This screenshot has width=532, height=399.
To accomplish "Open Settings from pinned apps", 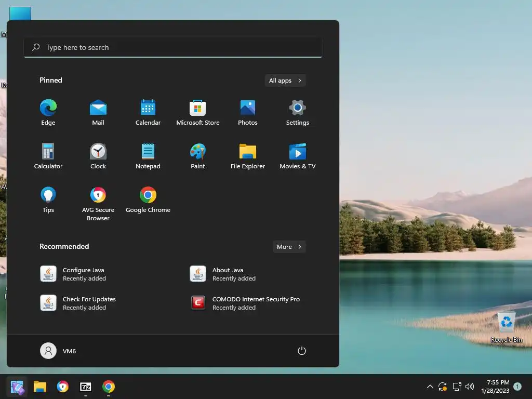I will point(298,113).
